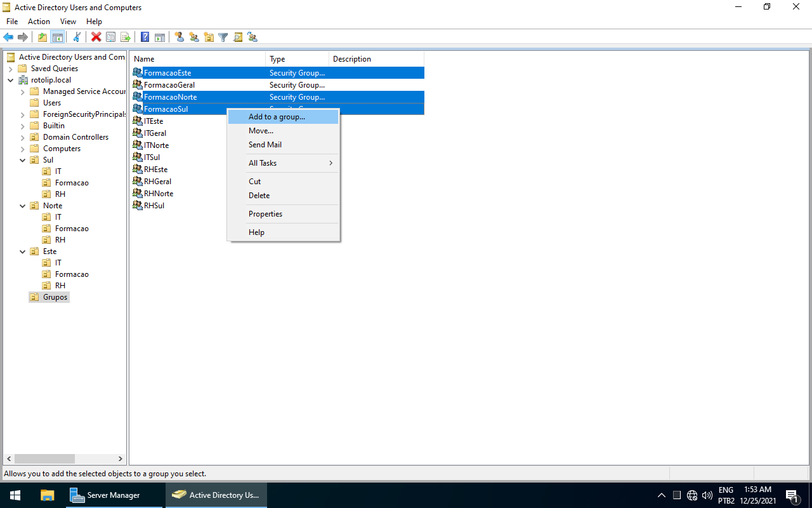The width and height of the screenshot is (812, 508).
Task: Open Server Manager from the taskbar
Action: (105, 495)
